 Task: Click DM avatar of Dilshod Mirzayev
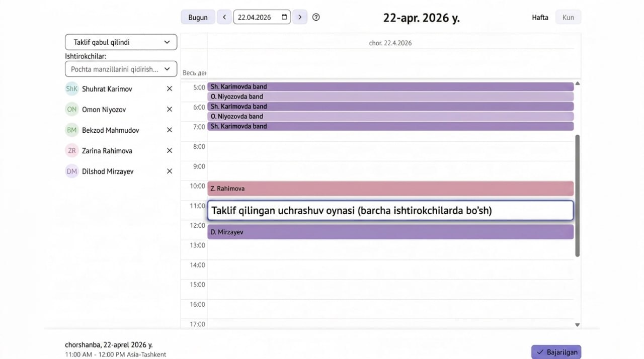(72, 171)
